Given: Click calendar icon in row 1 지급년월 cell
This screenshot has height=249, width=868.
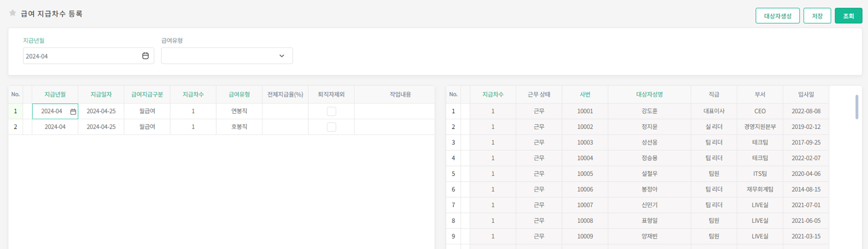Looking at the screenshot, I should (x=73, y=112).
